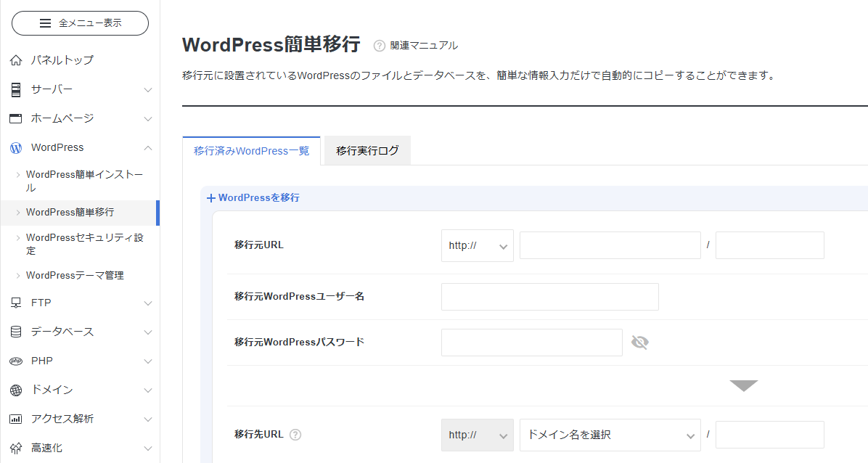Click the サーバー menu label

[52, 89]
